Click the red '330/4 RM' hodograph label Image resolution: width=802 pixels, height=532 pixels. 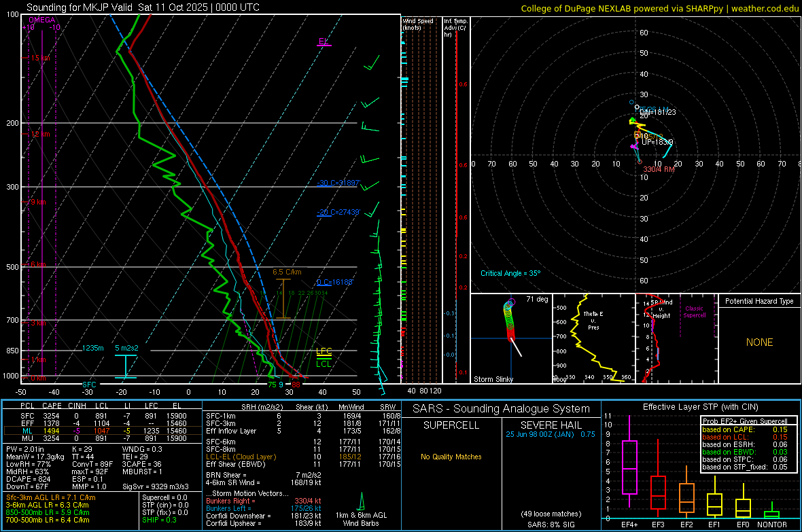click(x=659, y=169)
